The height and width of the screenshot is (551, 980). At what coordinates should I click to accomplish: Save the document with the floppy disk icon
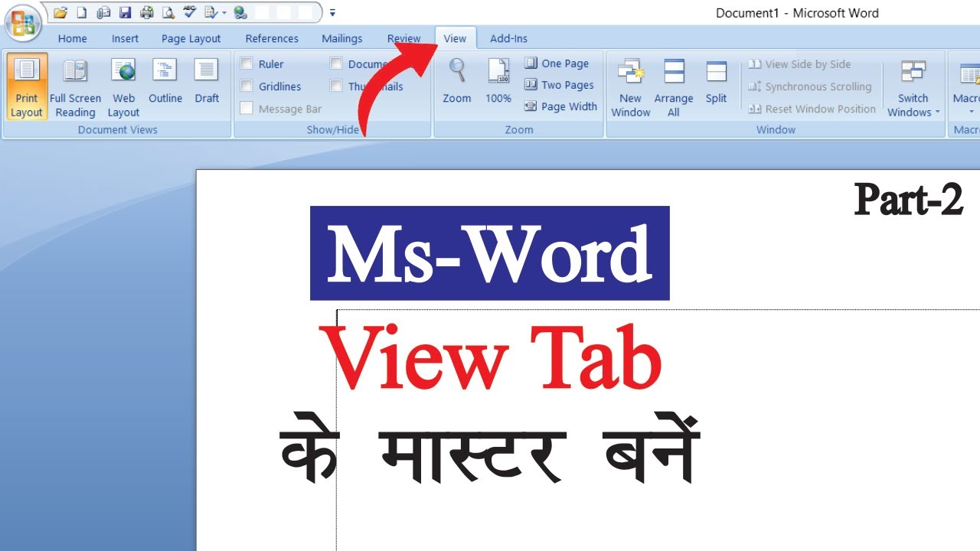(x=125, y=13)
